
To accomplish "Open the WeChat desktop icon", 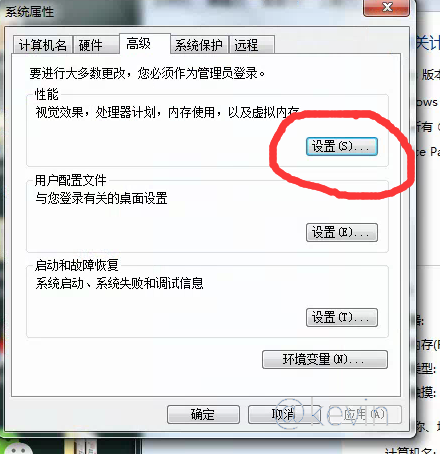I will 16,448.
